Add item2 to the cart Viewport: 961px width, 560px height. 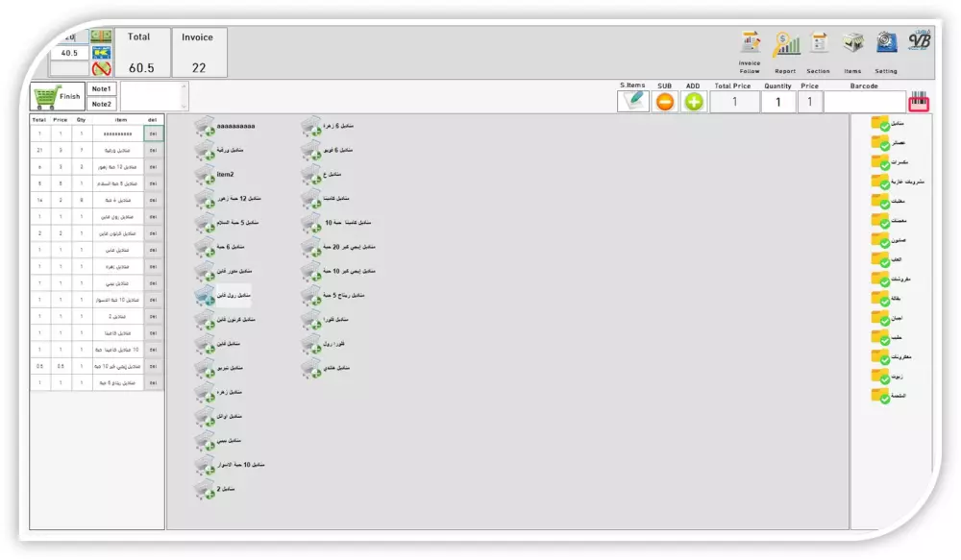pos(214,174)
